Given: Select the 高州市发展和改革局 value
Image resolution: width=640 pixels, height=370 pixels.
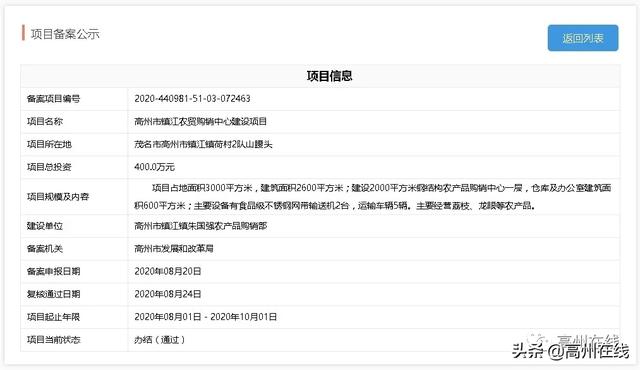Looking at the screenshot, I should pos(174,249).
